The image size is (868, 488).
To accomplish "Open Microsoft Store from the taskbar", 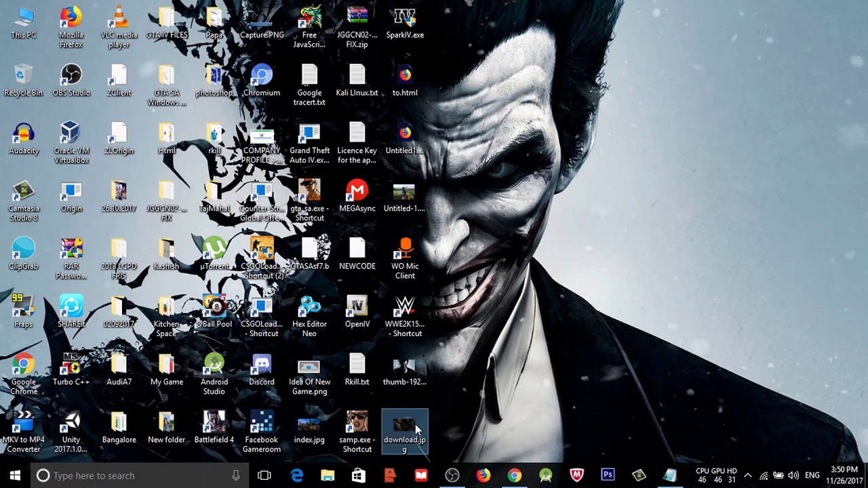I will [359, 476].
